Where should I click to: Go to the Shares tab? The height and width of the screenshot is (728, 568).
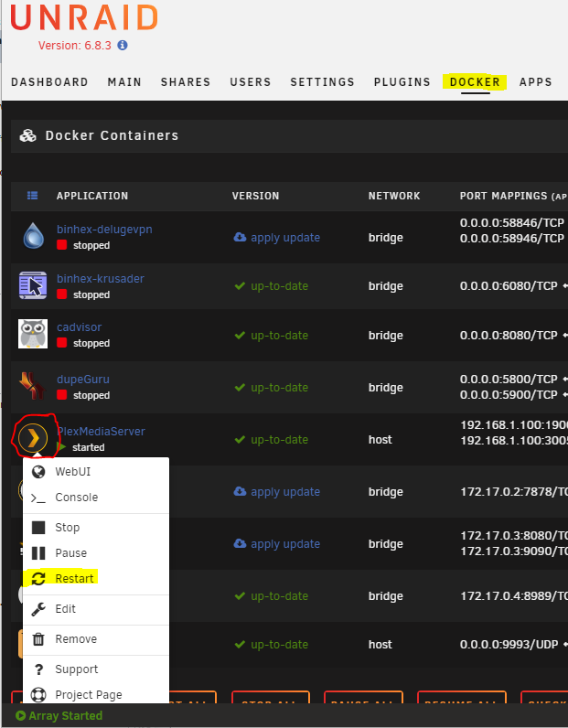tap(186, 82)
